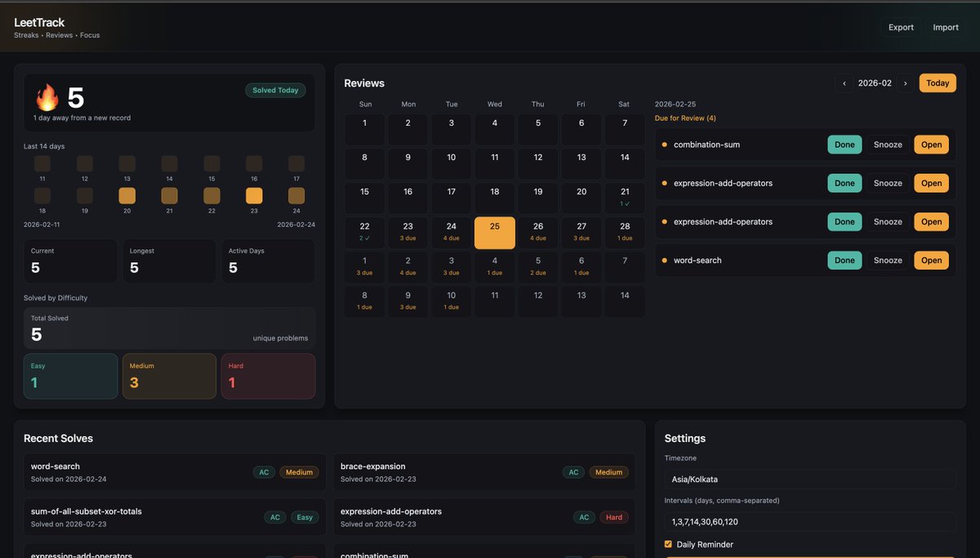Click the Intervals field with 1,3,7,14,30,60,120

click(810, 521)
